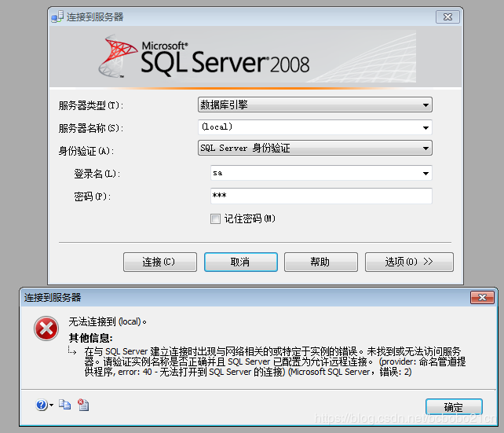Click the 密码 input field
This screenshot has height=433, width=504.
click(321, 196)
